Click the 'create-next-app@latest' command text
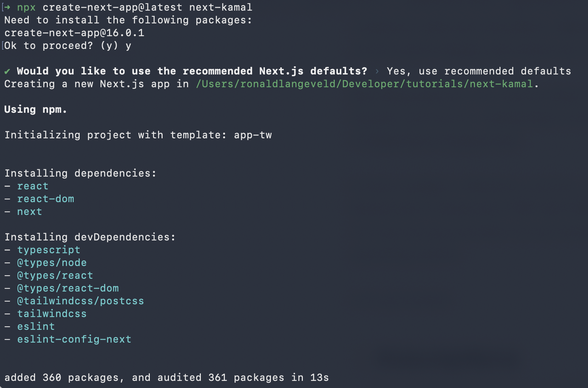Image resolution: width=588 pixels, height=388 pixels. tap(112, 7)
